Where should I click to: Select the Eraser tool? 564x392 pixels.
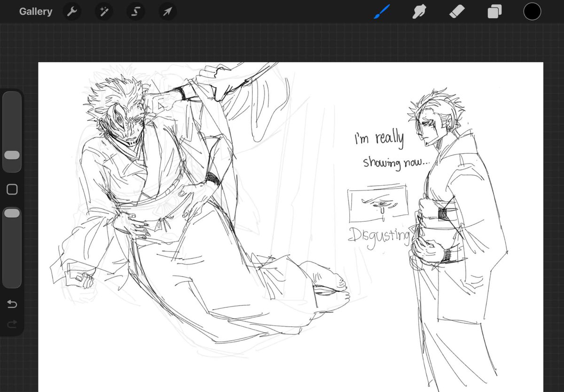point(457,12)
